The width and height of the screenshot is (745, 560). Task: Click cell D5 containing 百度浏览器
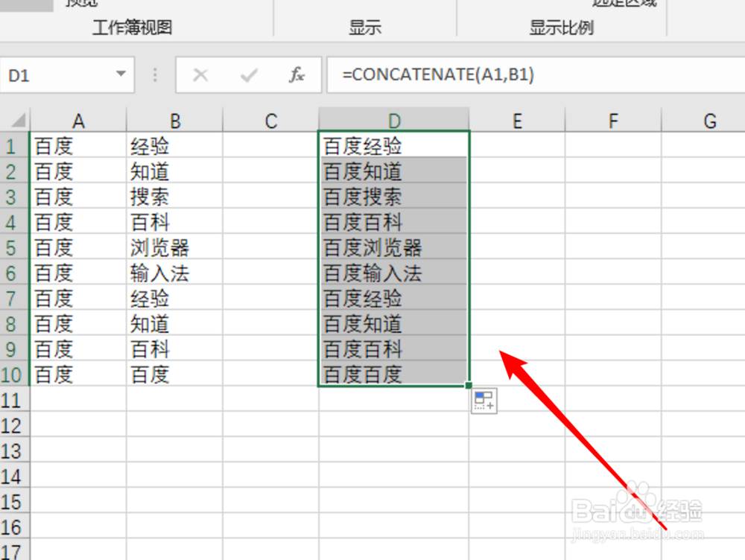(394, 247)
